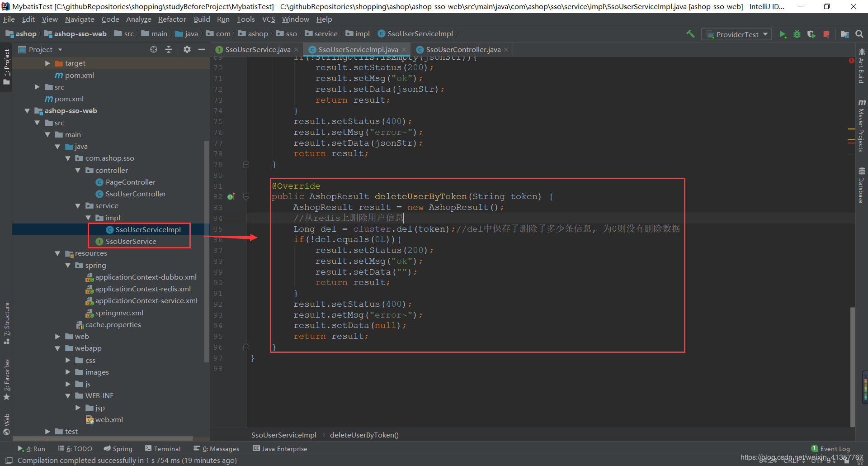Image resolution: width=868 pixels, height=466 pixels.
Task: Click tool windows toggle icon in status bar
Action: tap(9, 461)
